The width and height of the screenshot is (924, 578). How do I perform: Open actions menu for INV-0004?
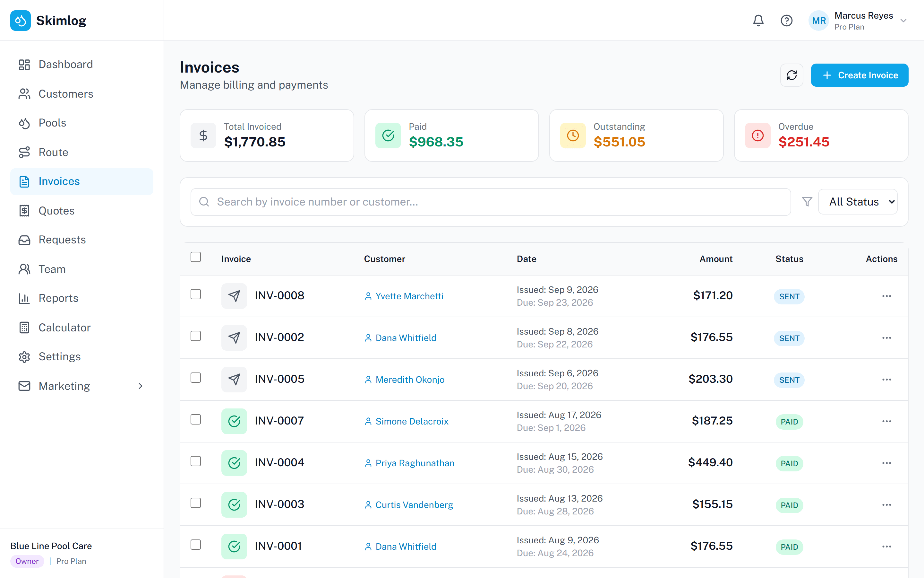886,463
